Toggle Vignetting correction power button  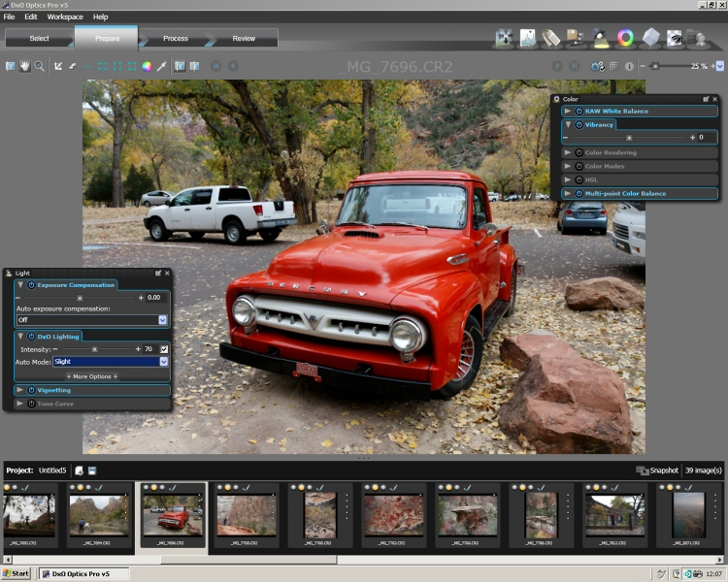[31, 390]
